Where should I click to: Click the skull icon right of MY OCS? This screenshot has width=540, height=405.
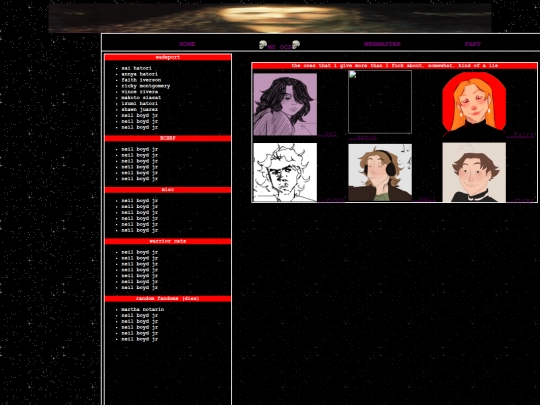pyautogui.click(x=296, y=45)
